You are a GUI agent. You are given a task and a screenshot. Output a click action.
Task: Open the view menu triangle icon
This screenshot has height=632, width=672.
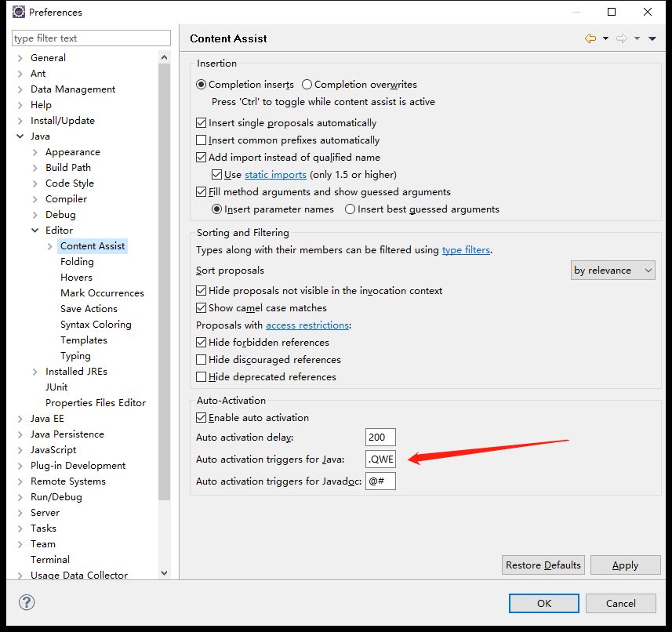coord(652,38)
